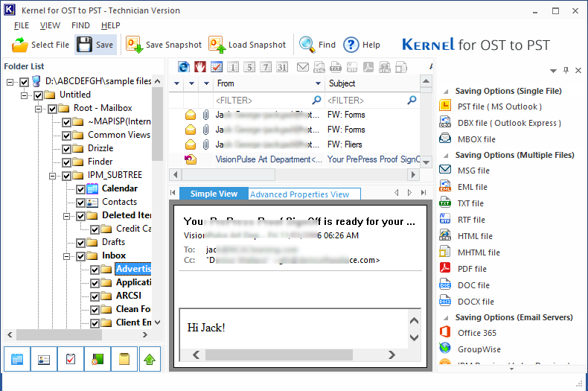
Task: Open yellow notes icon in bottom panel
Action: pos(124,359)
